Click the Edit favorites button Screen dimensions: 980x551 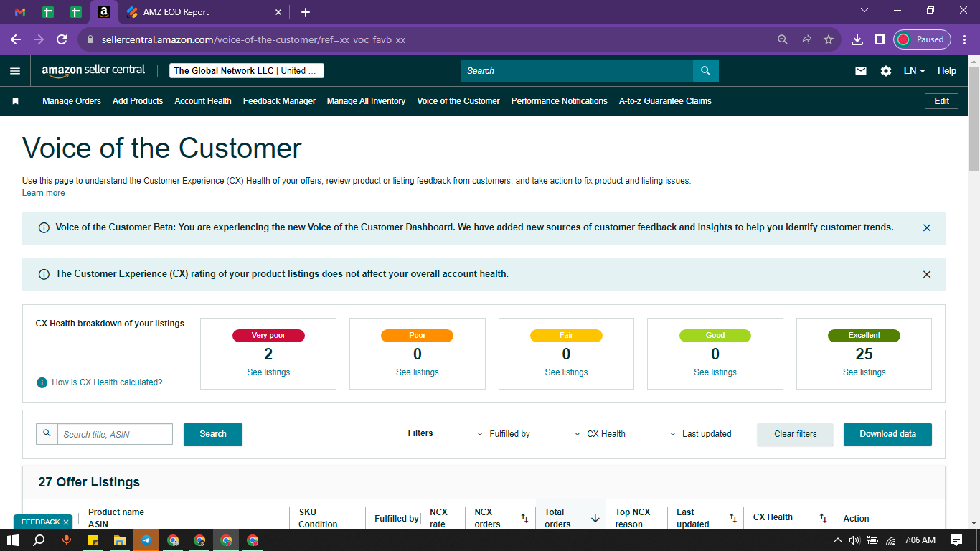[x=942, y=101]
